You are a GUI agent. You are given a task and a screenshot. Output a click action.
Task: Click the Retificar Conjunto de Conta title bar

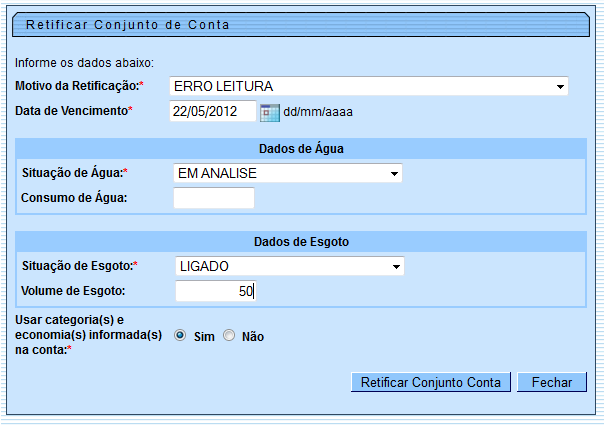[126, 23]
